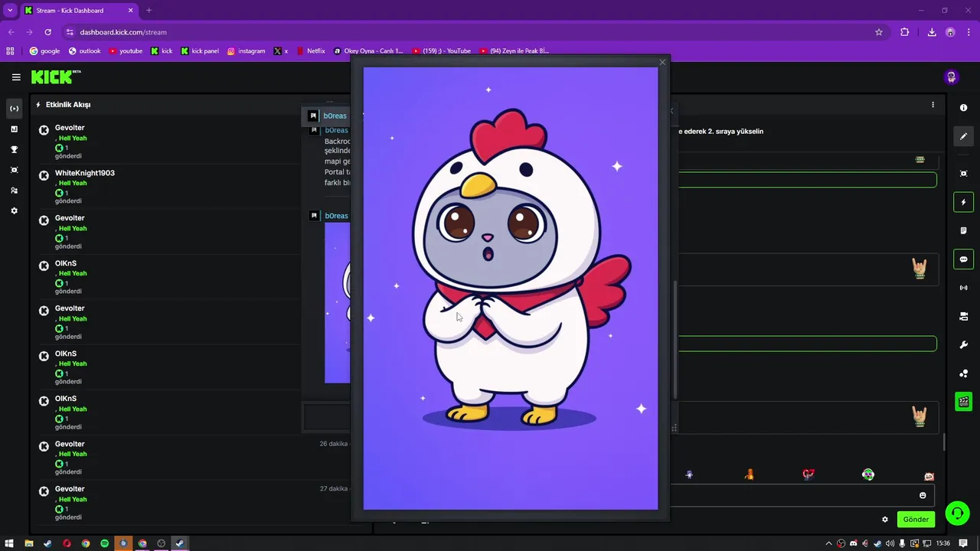Image resolution: width=980 pixels, height=551 pixels.
Task: Open the Windows Start menu
Action: 10,543
